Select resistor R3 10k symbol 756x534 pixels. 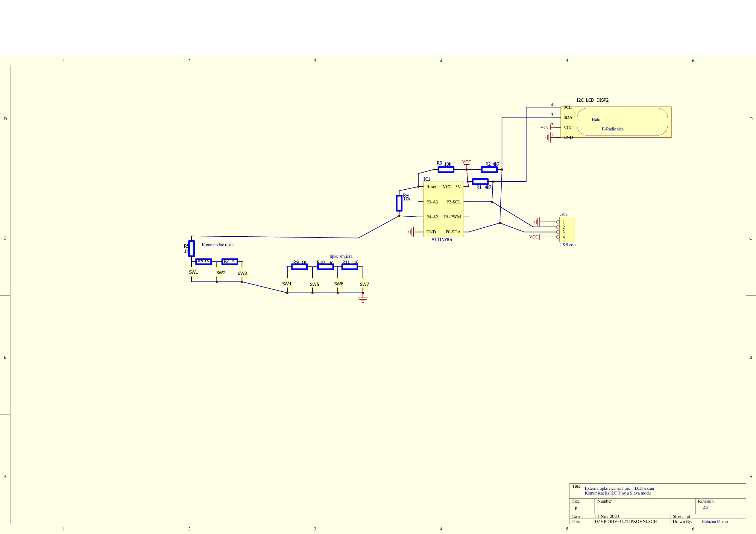[x=446, y=170]
